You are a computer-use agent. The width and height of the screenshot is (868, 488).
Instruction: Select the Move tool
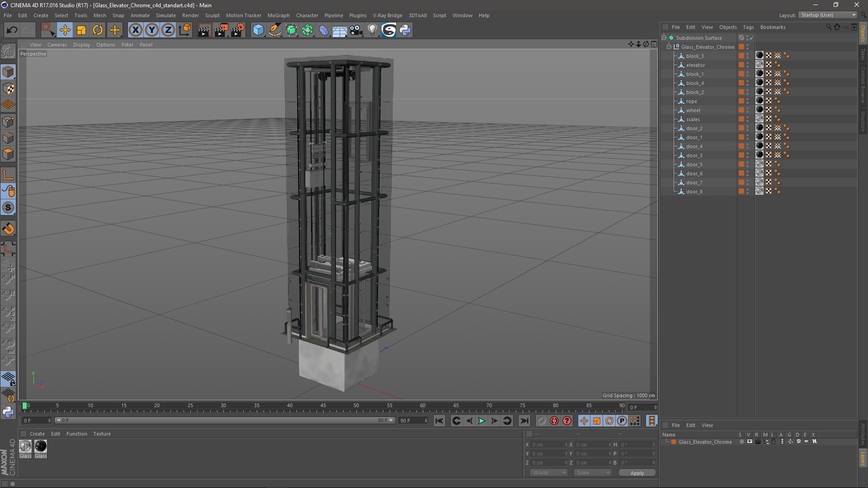point(65,30)
